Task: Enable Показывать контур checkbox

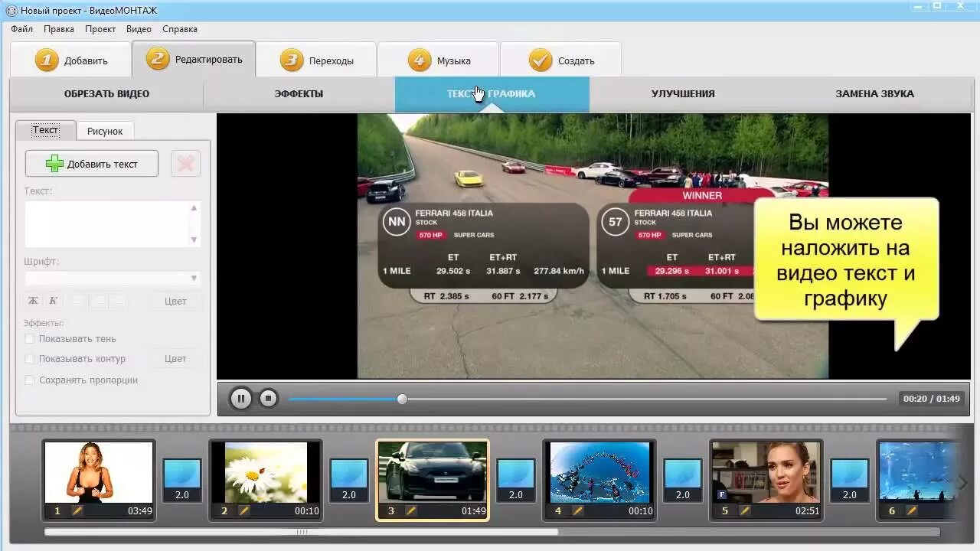Action: [x=30, y=359]
